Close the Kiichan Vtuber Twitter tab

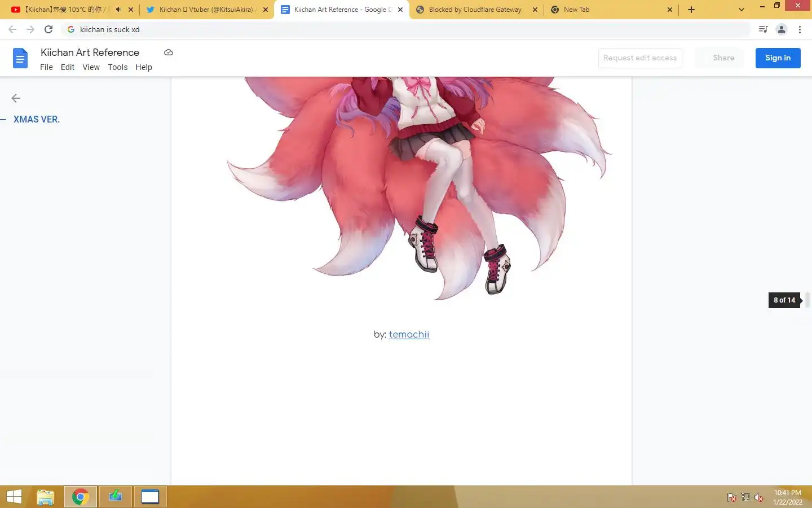[x=266, y=10]
